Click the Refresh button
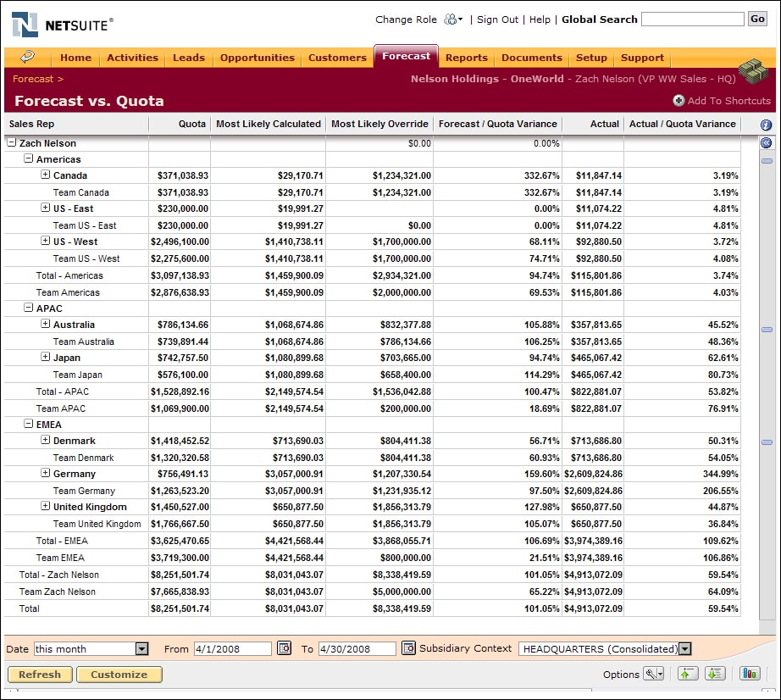The height and width of the screenshot is (700, 781). (x=40, y=675)
